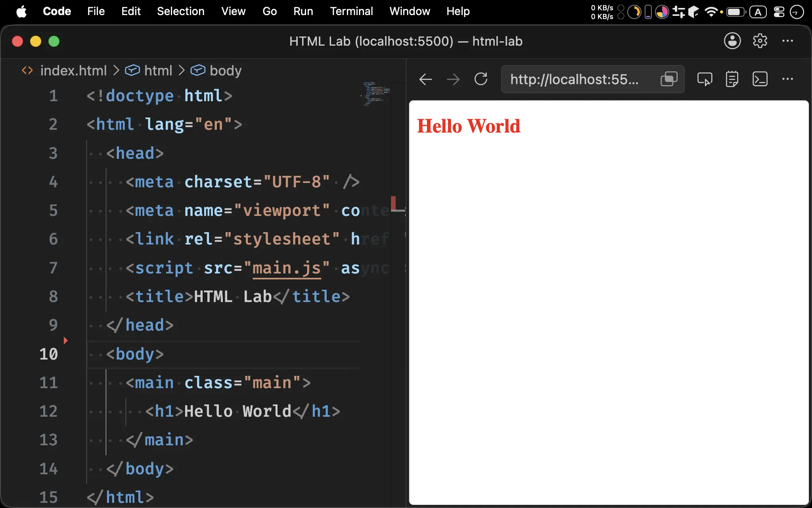Click the network speed 0 KB/s indicator
812x508 pixels.
point(602,12)
